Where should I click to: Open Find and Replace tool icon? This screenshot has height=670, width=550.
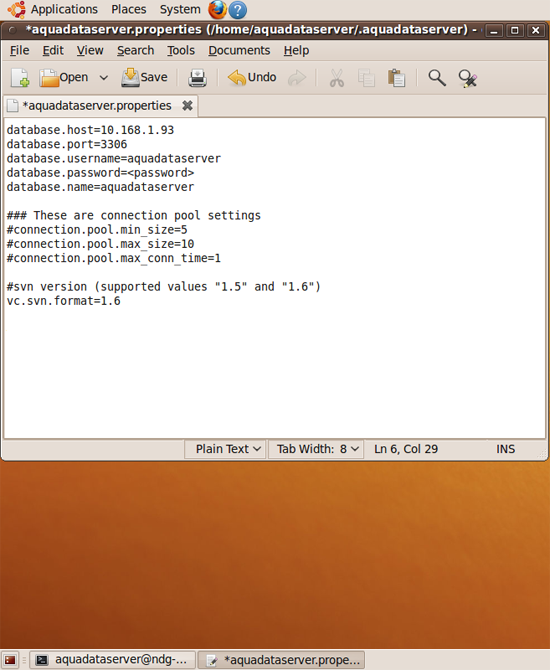468,78
